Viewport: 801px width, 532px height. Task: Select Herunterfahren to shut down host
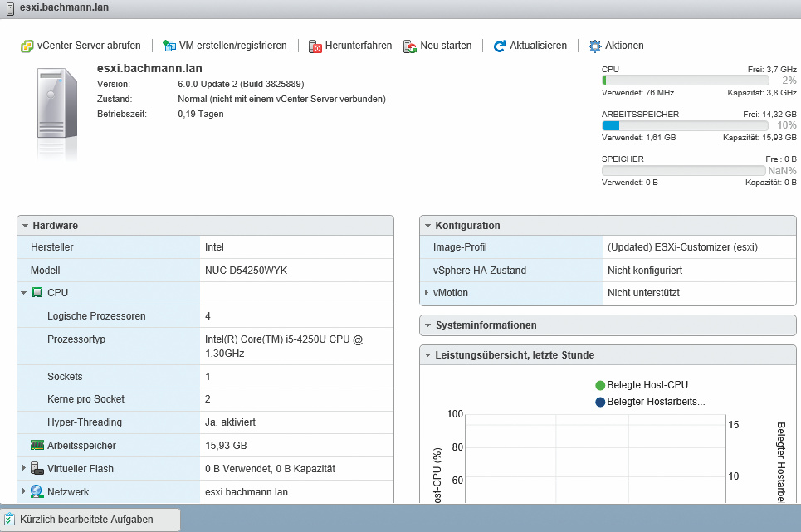pyautogui.click(x=350, y=46)
